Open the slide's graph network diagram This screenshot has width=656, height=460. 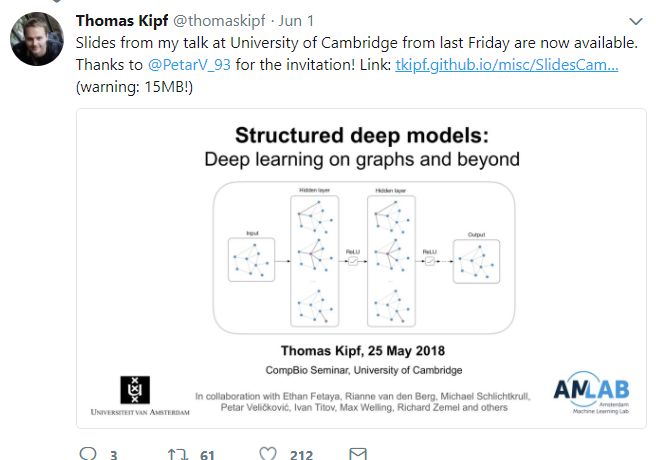pyautogui.click(x=363, y=254)
